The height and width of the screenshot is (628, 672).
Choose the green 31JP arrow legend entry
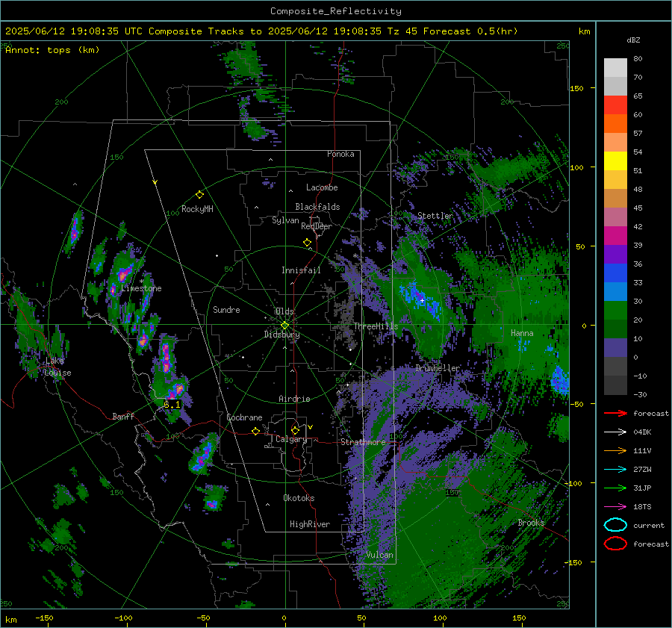click(x=615, y=488)
